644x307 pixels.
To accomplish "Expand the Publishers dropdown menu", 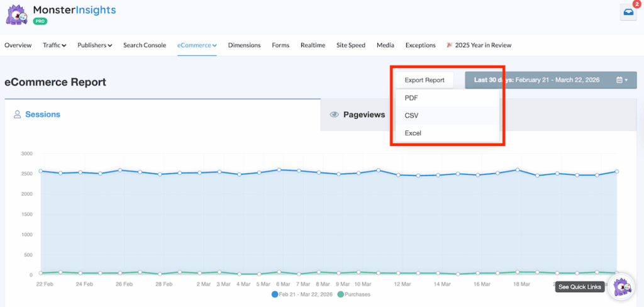I will pos(94,45).
